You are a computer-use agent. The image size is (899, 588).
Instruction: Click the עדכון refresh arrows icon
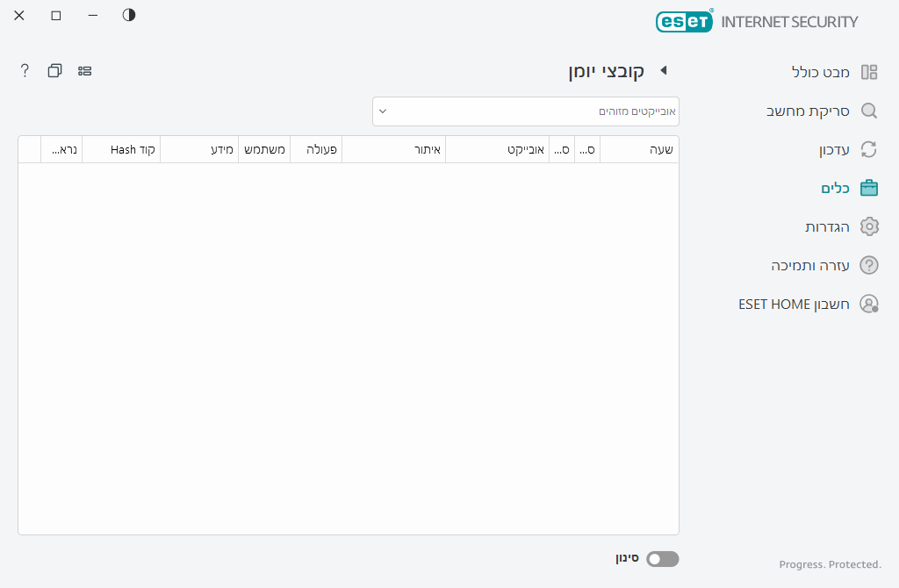[869, 149]
